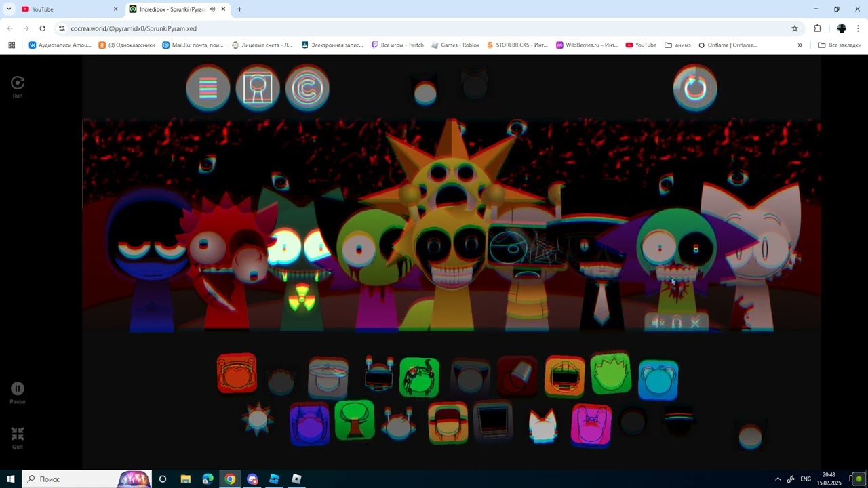
Task: Open File Explorer from the taskbar
Action: click(185, 479)
